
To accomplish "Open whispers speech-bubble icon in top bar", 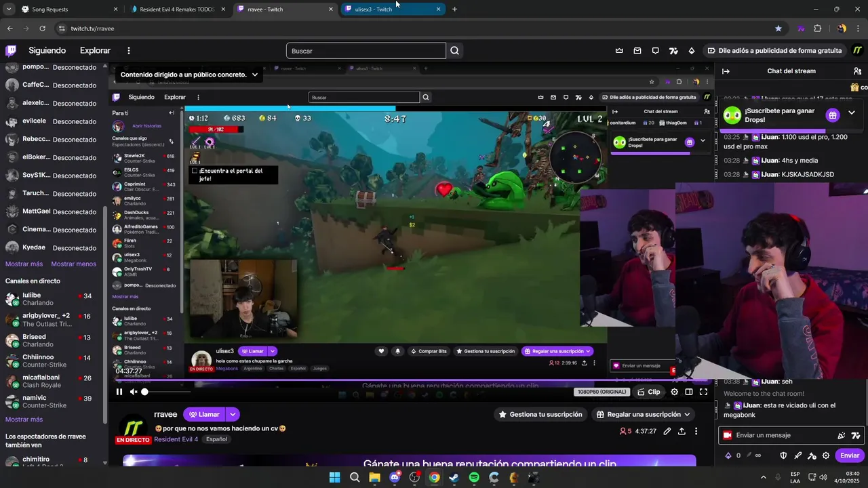I will pos(655,50).
